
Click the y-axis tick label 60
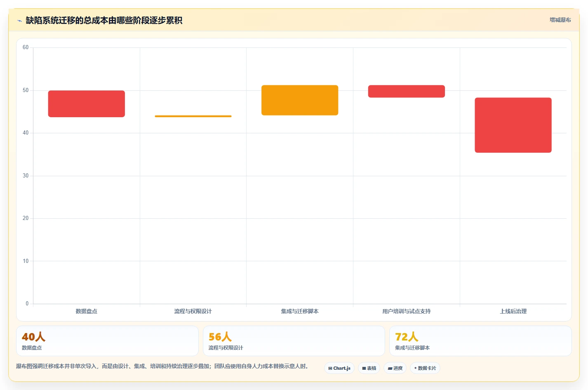pyautogui.click(x=26, y=47)
